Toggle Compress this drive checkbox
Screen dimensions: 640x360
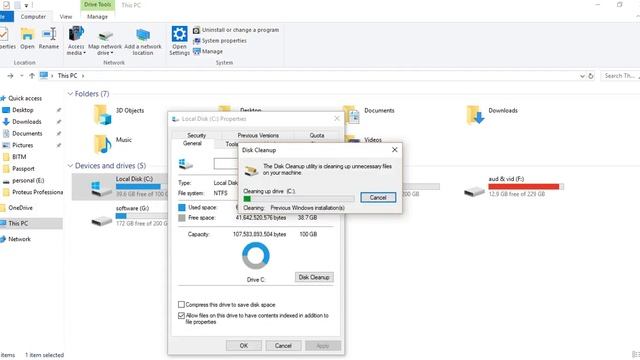pyautogui.click(x=181, y=304)
